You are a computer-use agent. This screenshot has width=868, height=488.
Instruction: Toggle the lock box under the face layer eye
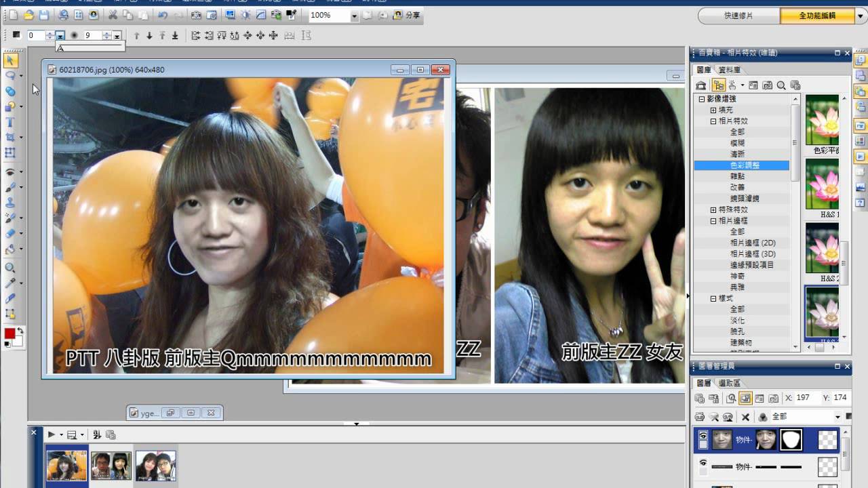(x=703, y=446)
